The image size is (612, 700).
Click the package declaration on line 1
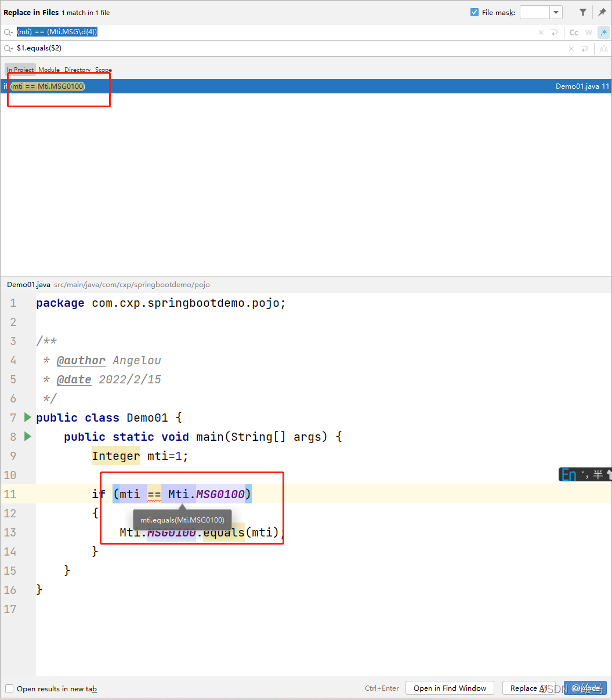pyautogui.click(x=161, y=303)
